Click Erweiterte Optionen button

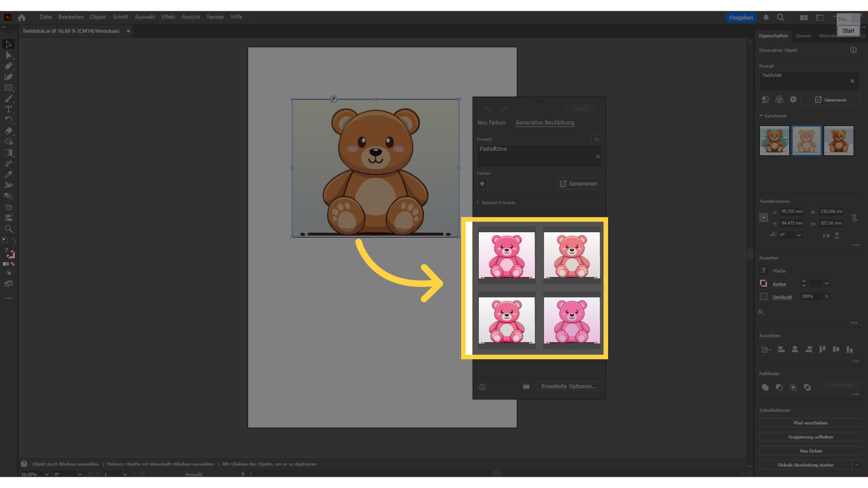tap(569, 386)
